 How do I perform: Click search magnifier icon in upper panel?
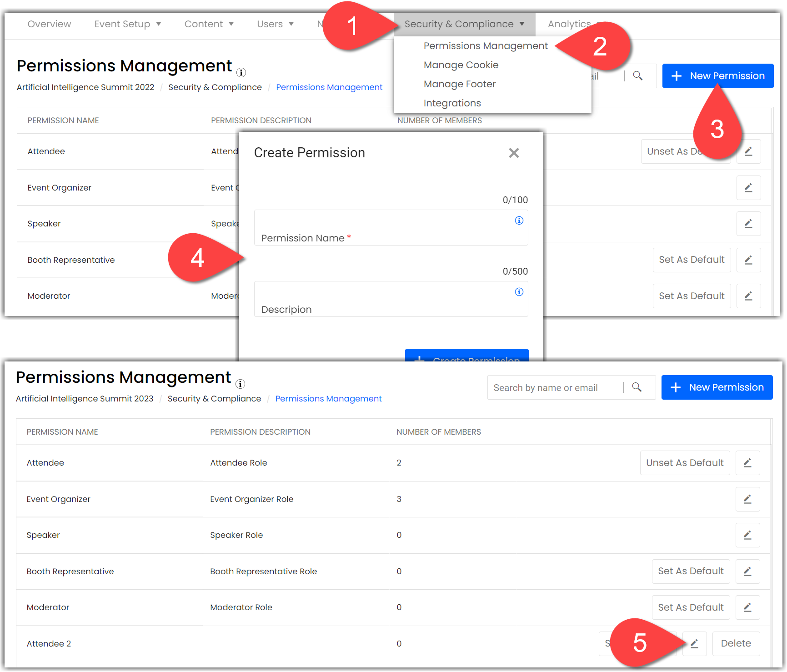click(637, 76)
